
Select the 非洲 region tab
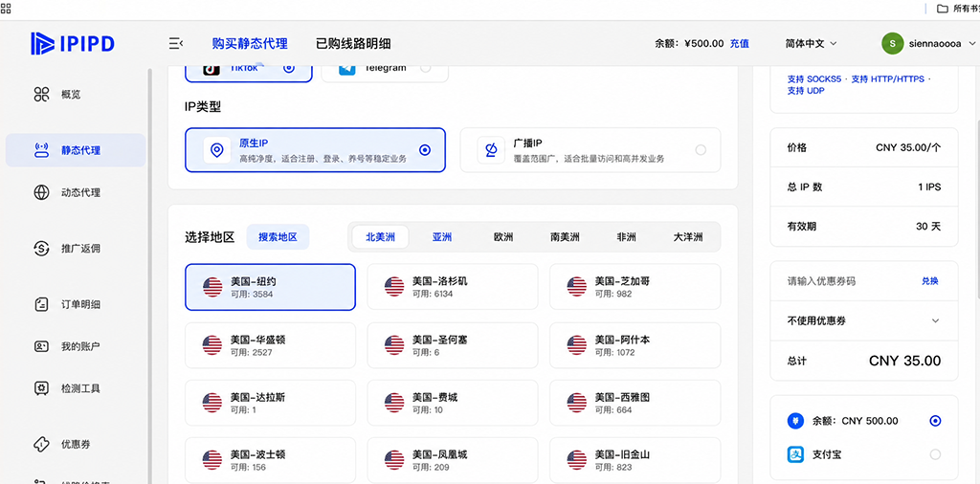coord(626,237)
